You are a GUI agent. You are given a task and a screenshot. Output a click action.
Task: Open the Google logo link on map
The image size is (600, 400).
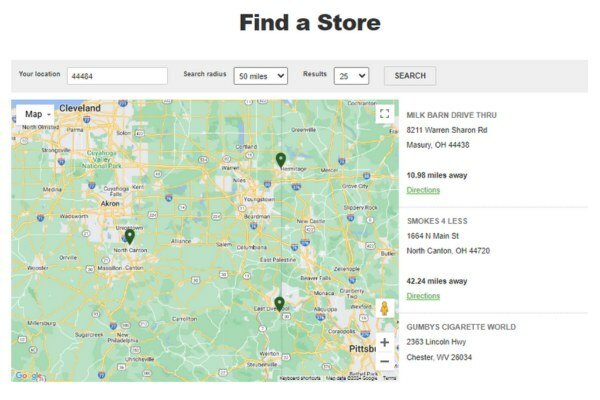tap(28, 376)
